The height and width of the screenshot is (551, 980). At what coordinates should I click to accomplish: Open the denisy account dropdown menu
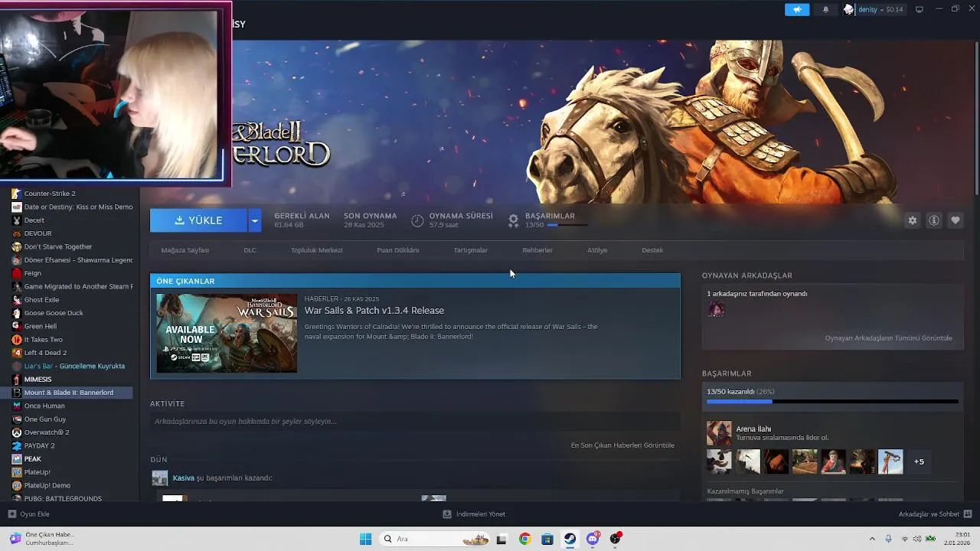(x=874, y=9)
